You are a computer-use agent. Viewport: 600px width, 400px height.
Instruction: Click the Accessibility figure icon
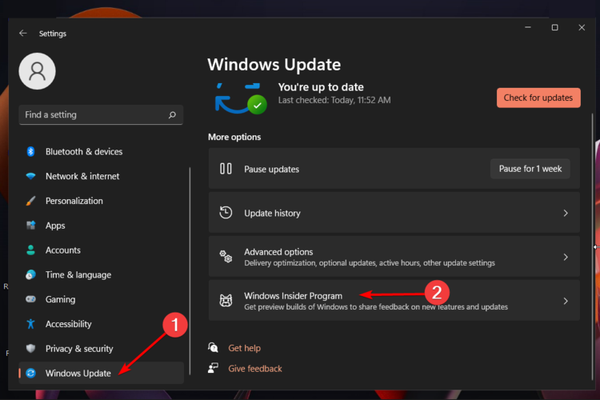click(x=31, y=324)
